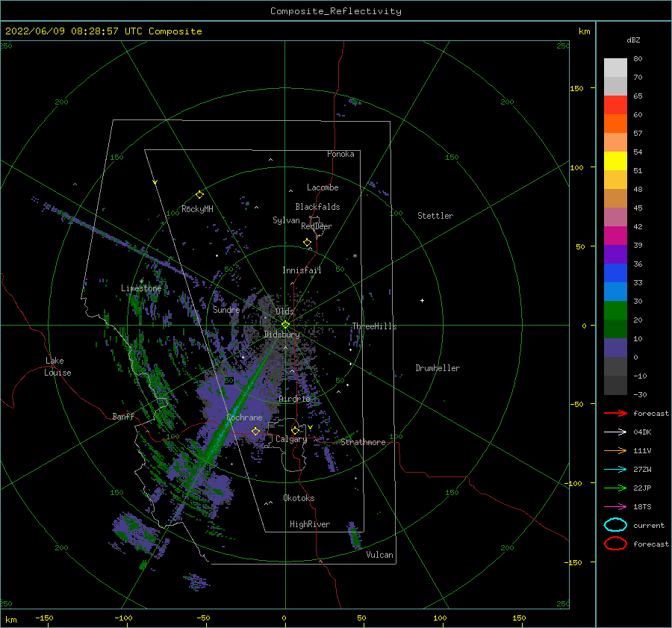Click the dBZ legend heading
The image size is (672, 628).
(x=633, y=40)
